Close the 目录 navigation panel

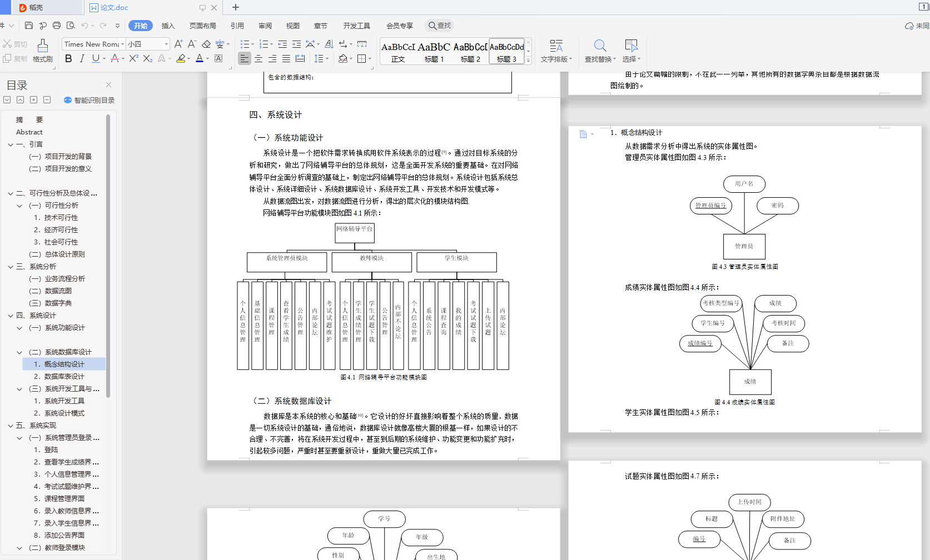coord(109,84)
